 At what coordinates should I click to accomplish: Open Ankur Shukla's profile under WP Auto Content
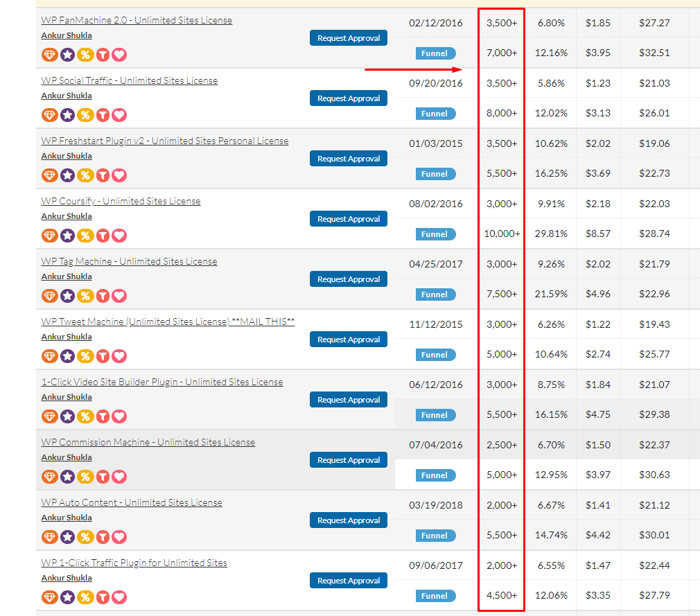tap(67, 518)
